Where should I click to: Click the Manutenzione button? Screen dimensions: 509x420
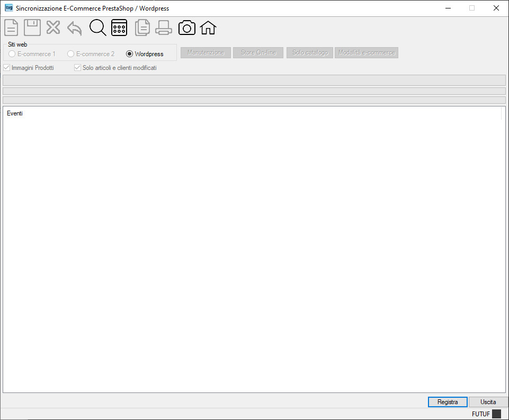coord(206,52)
